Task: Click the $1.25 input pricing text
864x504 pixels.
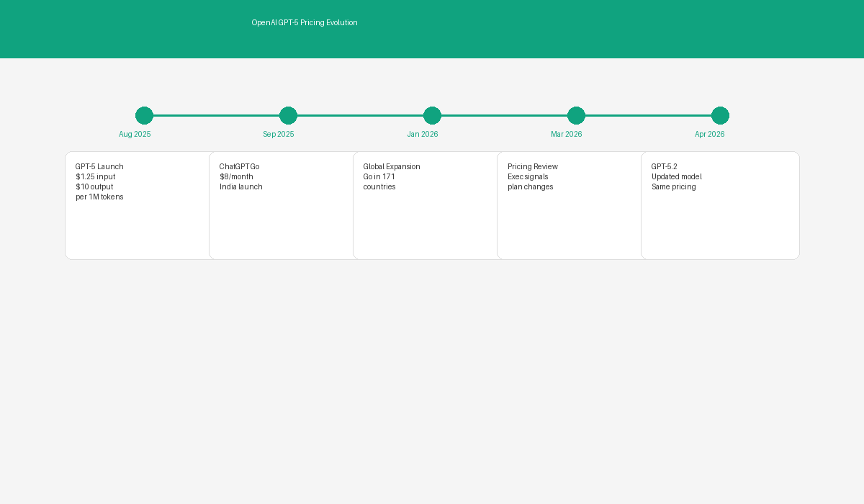Action: (x=96, y=176)
